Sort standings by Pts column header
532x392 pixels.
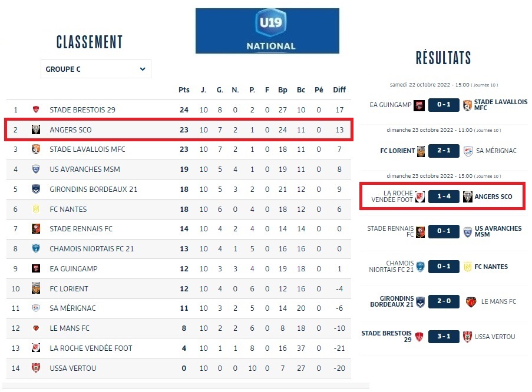[184, 90]
